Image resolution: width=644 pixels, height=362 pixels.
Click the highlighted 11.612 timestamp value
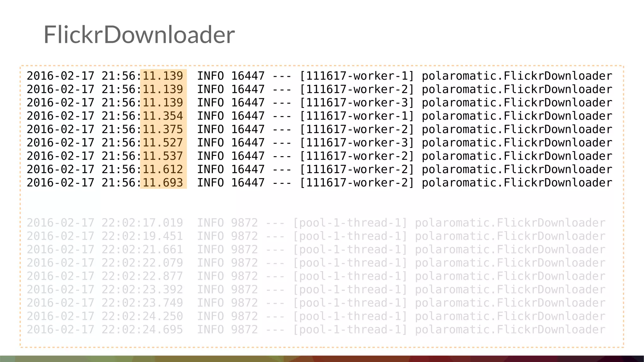(163, 169)
